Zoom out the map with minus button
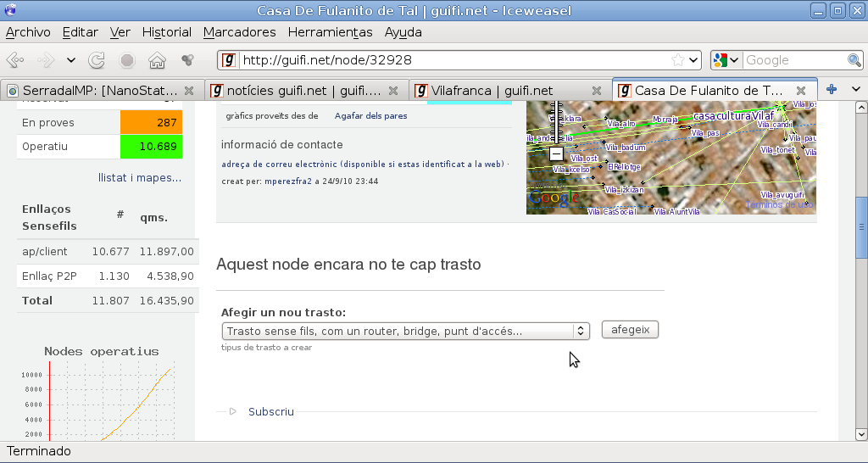 click(555, 153)
